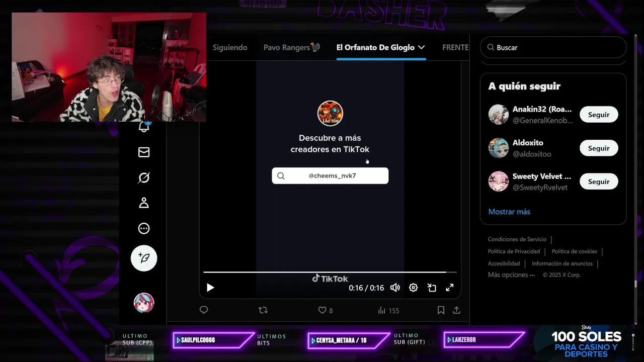Like the post with heart icon
Image resolution: width=644 pixels, height=362 pixels.
coord(323,310)
